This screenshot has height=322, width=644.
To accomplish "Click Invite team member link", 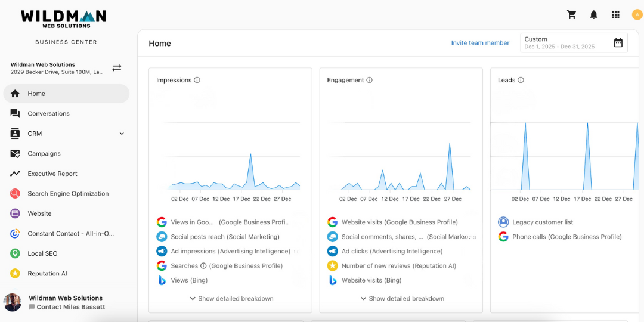I will pyautogui.click(x=480, y=43).
